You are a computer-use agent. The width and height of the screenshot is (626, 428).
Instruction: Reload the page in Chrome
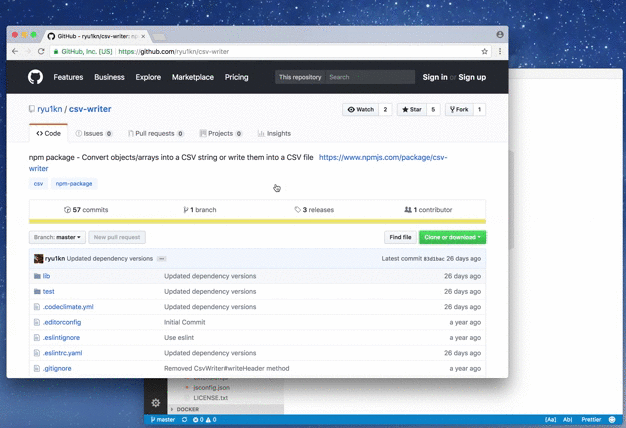[41, 52]
